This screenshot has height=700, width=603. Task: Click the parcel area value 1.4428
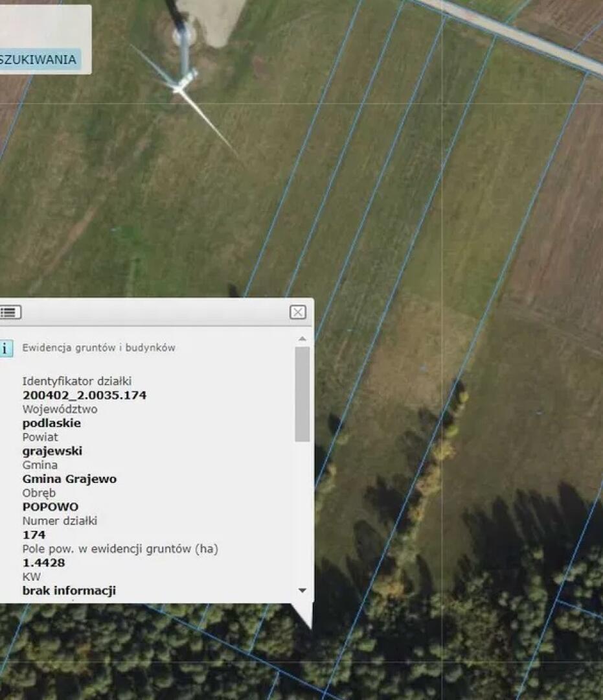tap(43, 563)
